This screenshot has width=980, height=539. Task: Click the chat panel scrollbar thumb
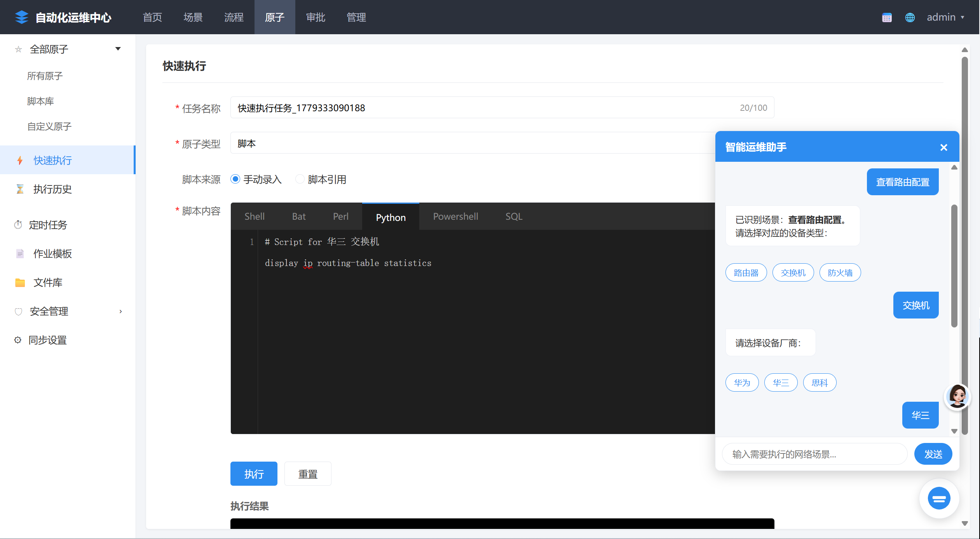954,266
